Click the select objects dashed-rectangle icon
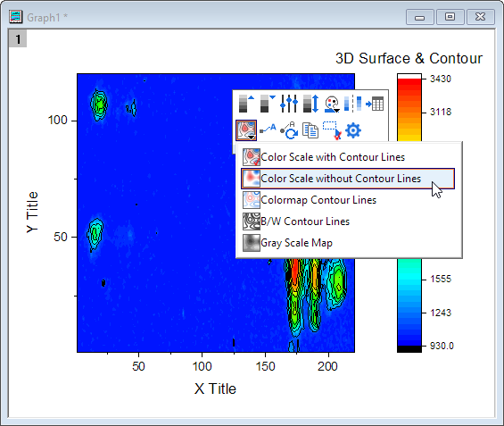This screenshot has height=426, width=504. pyautogui.click(x=332, y=130)
